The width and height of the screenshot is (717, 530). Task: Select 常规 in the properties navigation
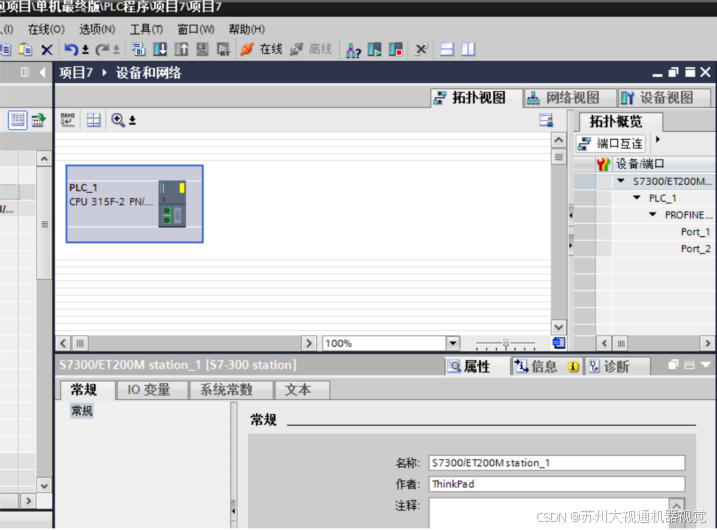tap(82, 411)
